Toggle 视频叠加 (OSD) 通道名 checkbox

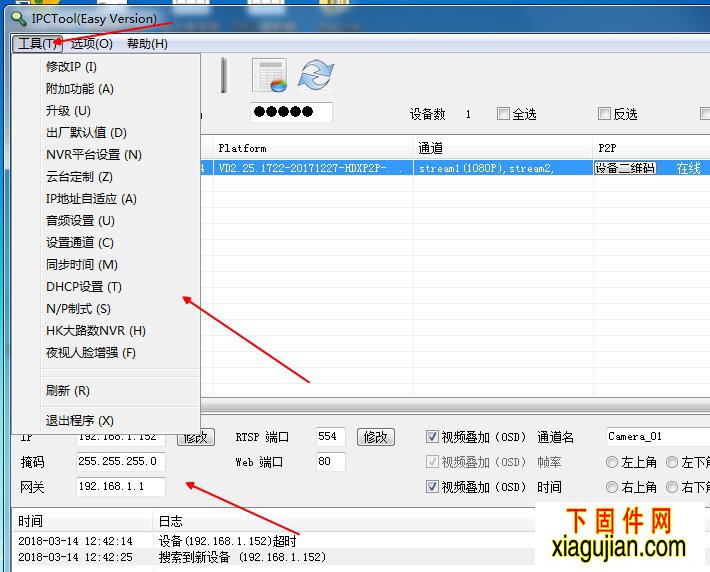pos(432,437)
